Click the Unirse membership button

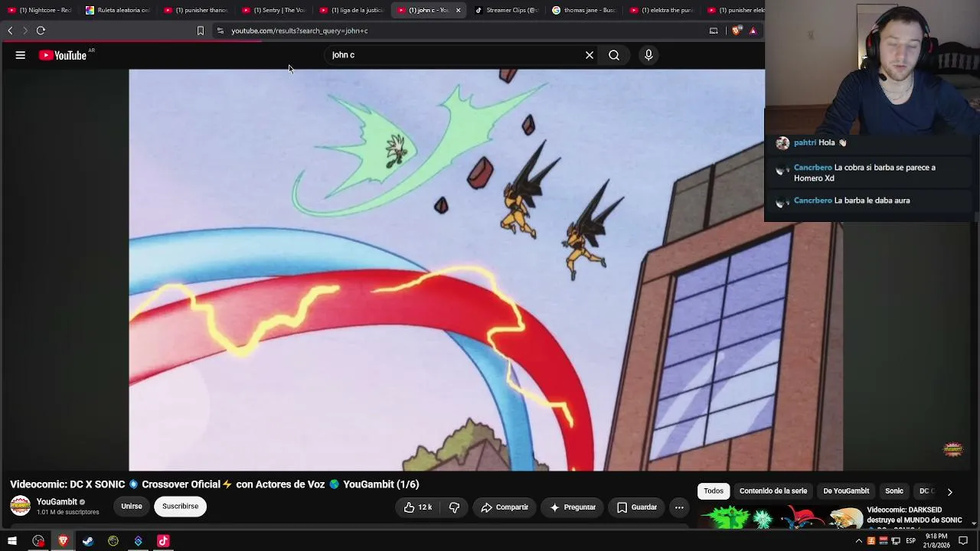tap(132, 507)
